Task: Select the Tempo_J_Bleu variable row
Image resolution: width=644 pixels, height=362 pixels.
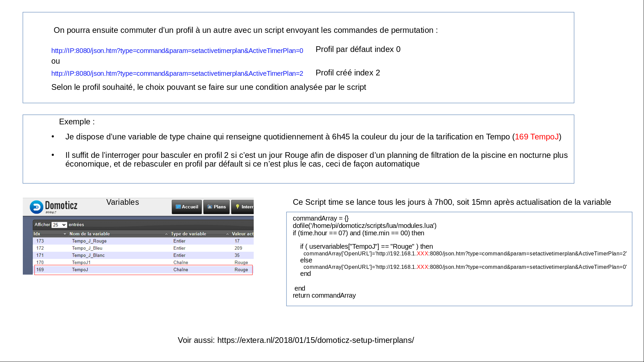Action: tap(144, 248)
